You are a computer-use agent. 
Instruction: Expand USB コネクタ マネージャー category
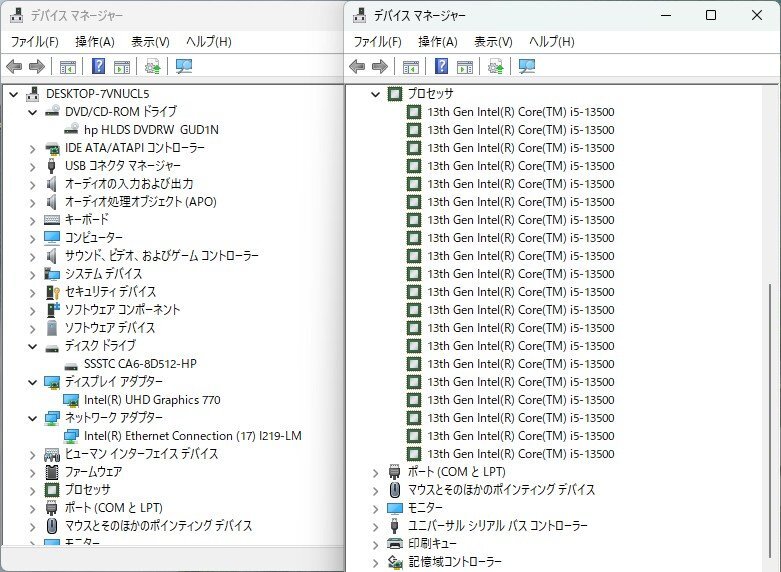click(x=33, y=166)
